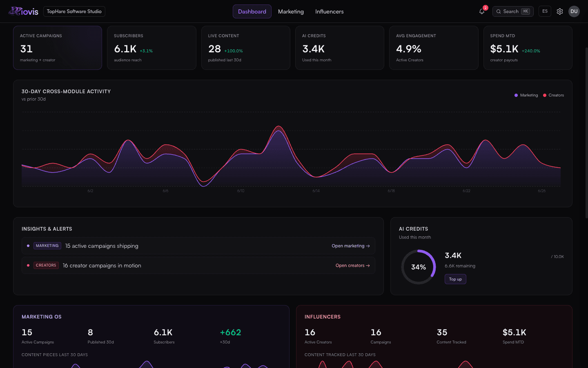Screen dimensions: 588x368
Task: Open the DU user avatar
Action: [574, 11]
